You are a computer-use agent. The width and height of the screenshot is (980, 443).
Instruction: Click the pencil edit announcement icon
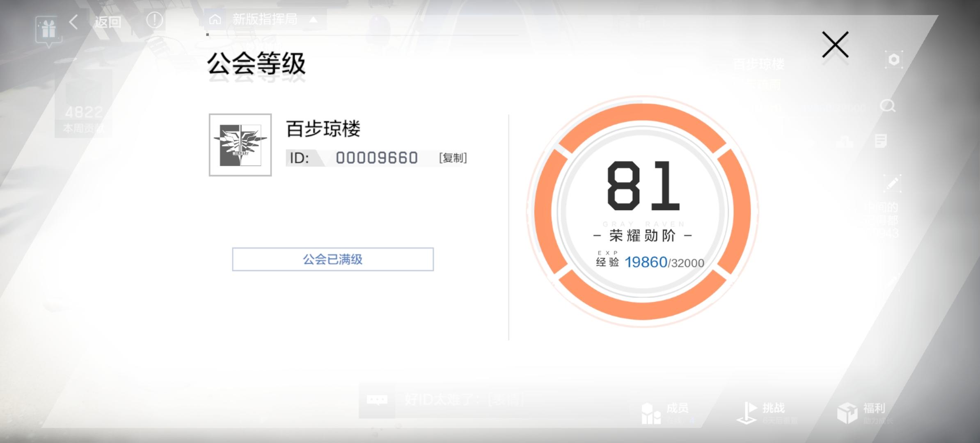click(893, 183)
